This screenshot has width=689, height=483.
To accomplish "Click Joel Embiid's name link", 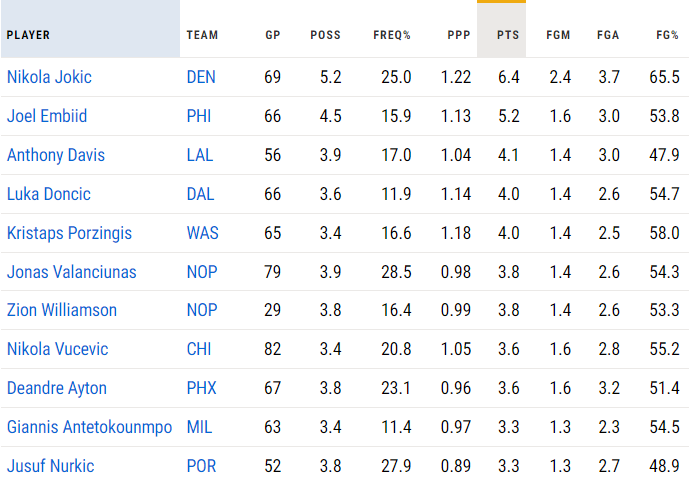I will pos(47,116).
